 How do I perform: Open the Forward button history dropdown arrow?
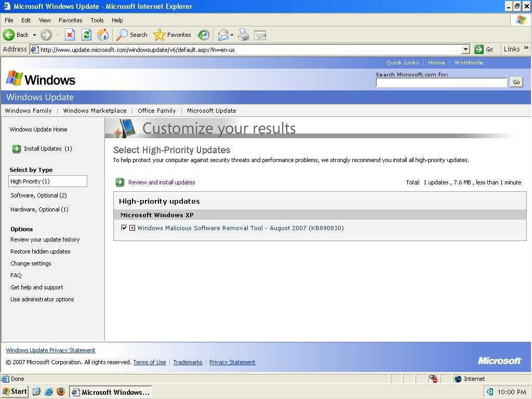[x=58, y=35]
